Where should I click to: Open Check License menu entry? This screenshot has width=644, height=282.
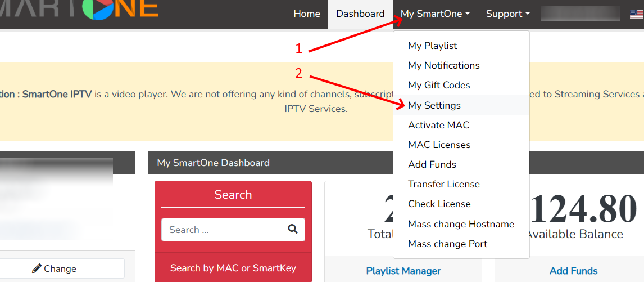[461, 204]
